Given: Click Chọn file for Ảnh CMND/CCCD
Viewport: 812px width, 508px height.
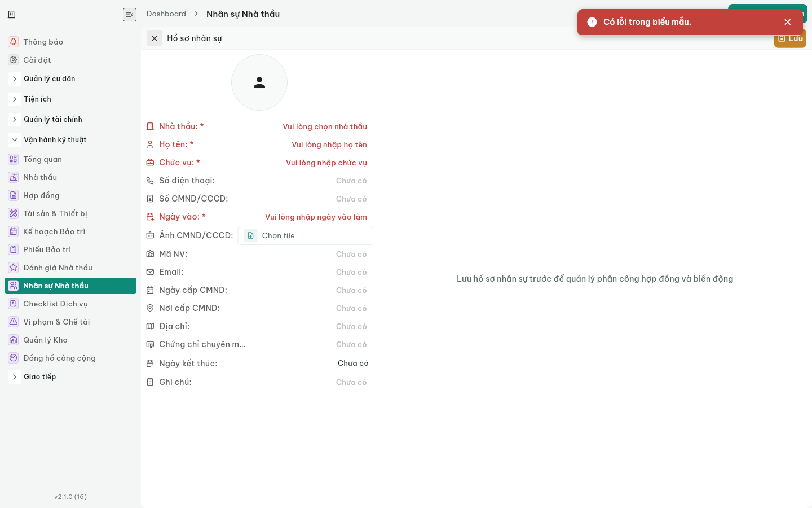Looking at the screenshot, I should click(306, 235).
